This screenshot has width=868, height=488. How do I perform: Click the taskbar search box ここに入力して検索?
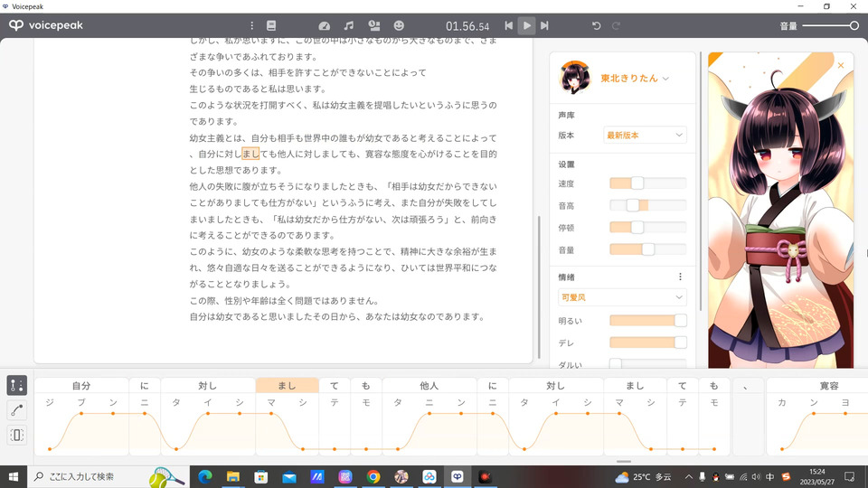pyautogui.click(x=108, y=476)
